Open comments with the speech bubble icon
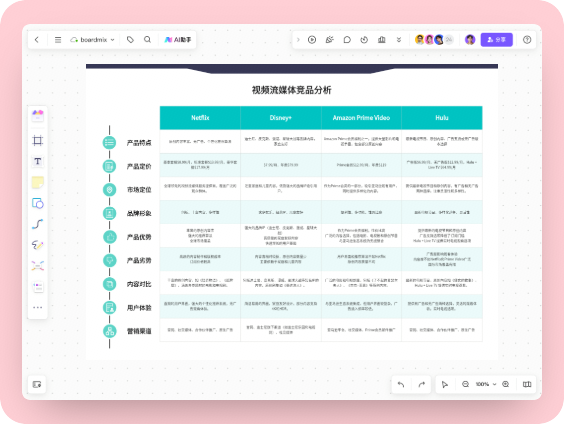Image resolution: width=565 pixels, height=424 pixels. [347, 40]
